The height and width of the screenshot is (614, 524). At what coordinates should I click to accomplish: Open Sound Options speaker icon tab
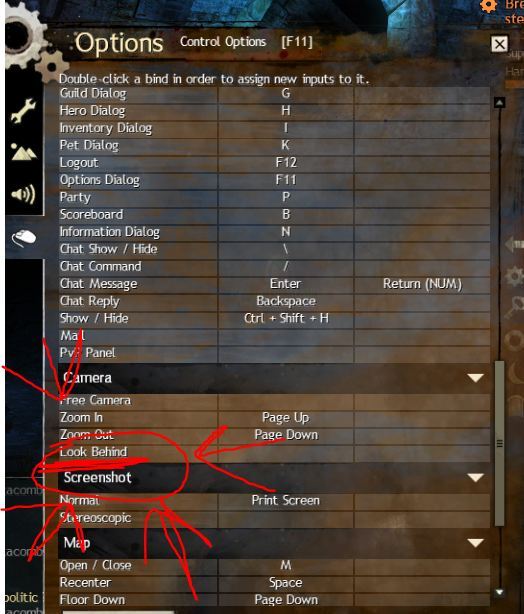23,194
